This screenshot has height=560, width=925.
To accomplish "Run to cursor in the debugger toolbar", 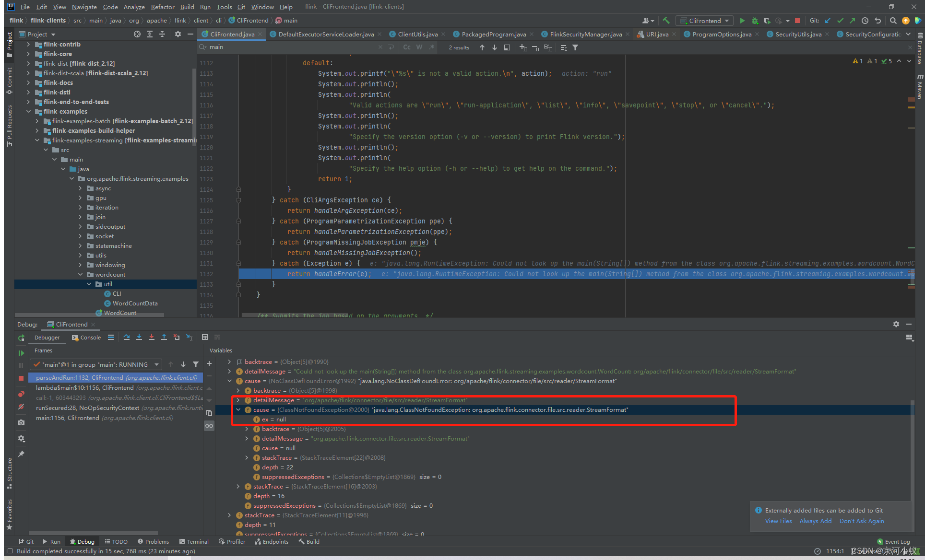I will click(190, 337).
